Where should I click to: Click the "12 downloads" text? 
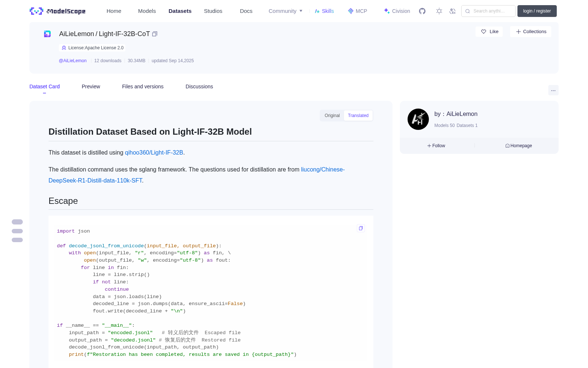tap(108, 61)
